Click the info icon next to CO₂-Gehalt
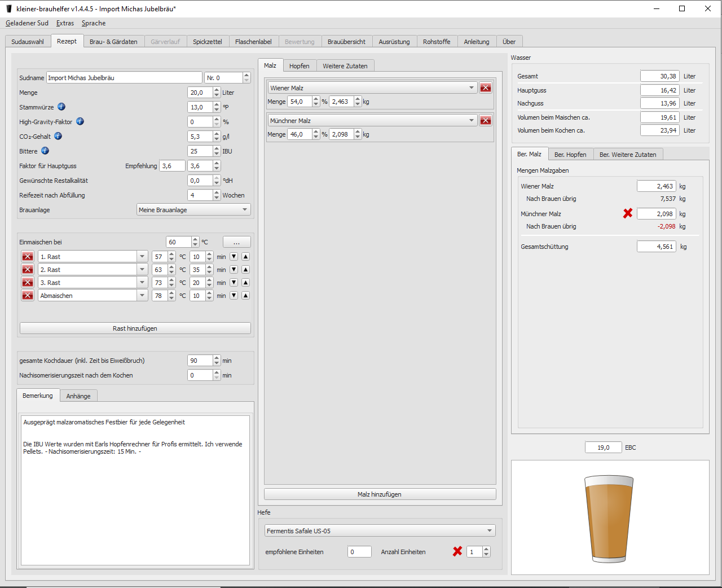This screenshot has height=588, width=722. point(58,136)
